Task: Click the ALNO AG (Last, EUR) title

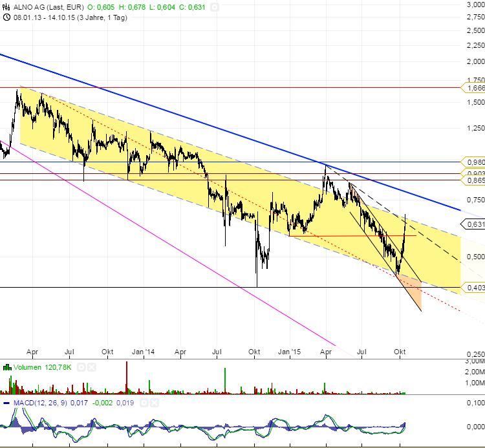Action: point(48,7)
